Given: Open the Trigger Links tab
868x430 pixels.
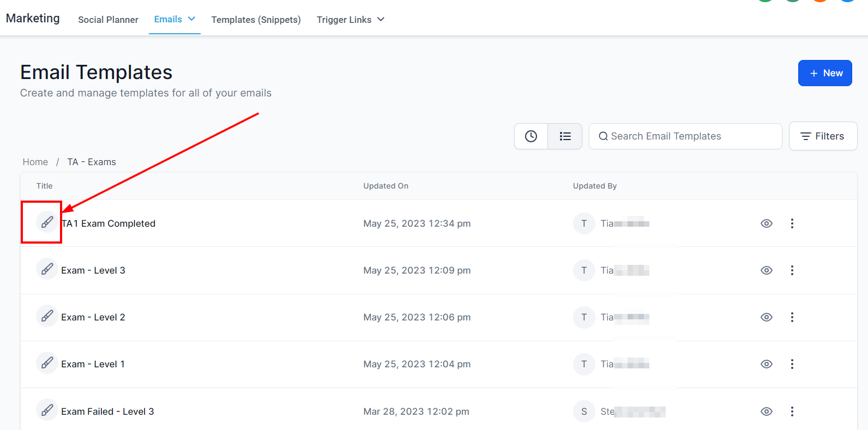Looking at the screenshot, I should click(344, 20).
